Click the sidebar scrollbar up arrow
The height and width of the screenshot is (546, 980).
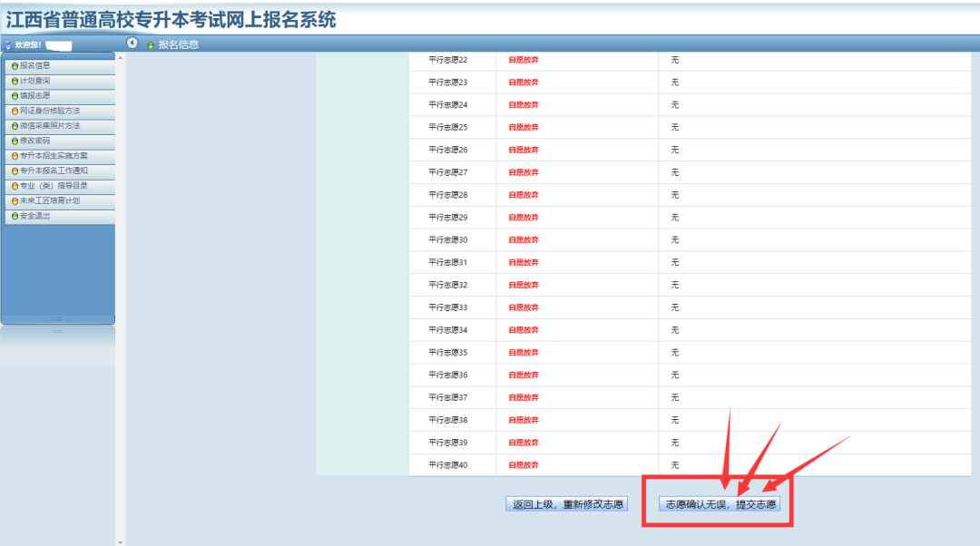click(119, 57)
